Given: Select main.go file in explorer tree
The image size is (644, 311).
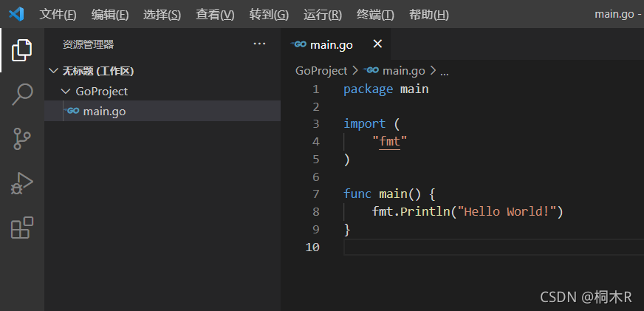Looking at the screenshot, I should click(x=162, y=111).
